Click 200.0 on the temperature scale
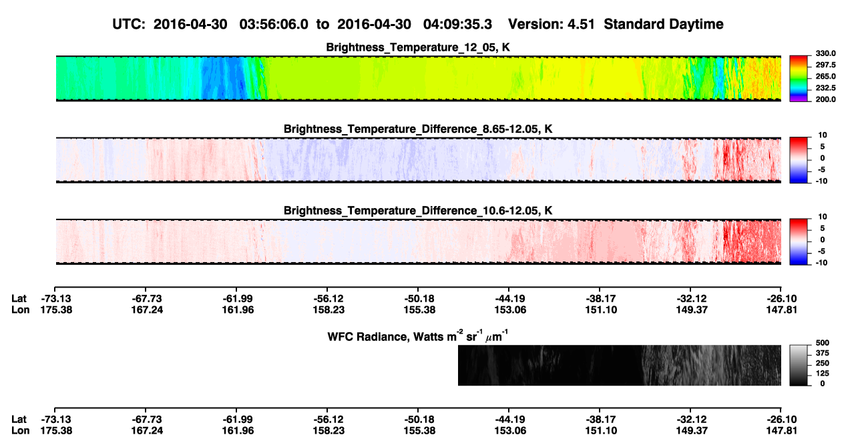The image size is (868, 445). coord(825,99)
